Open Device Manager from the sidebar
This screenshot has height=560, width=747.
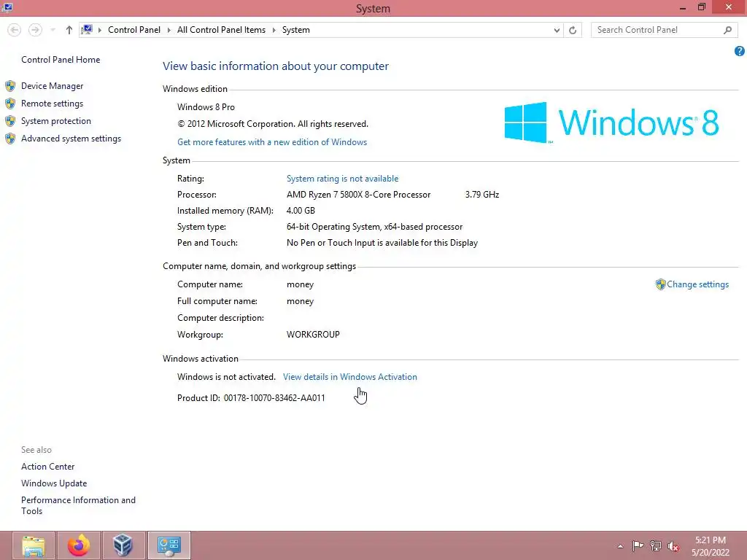point(52,86)
